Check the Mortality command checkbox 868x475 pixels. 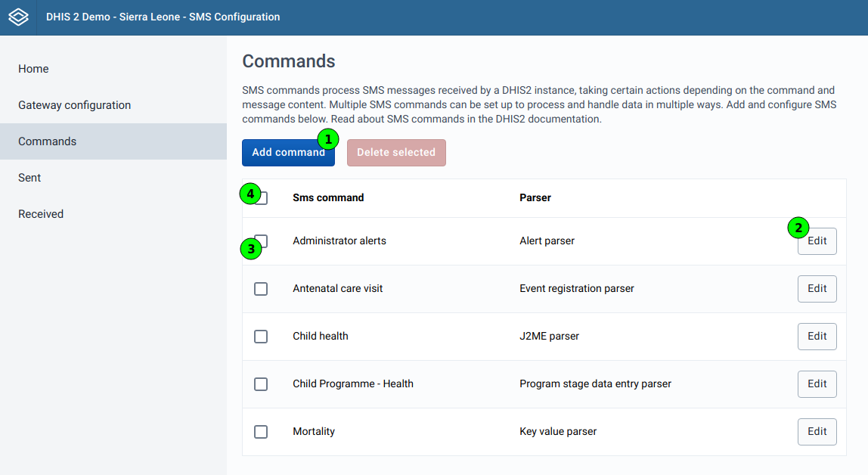(x=261, y=431)
